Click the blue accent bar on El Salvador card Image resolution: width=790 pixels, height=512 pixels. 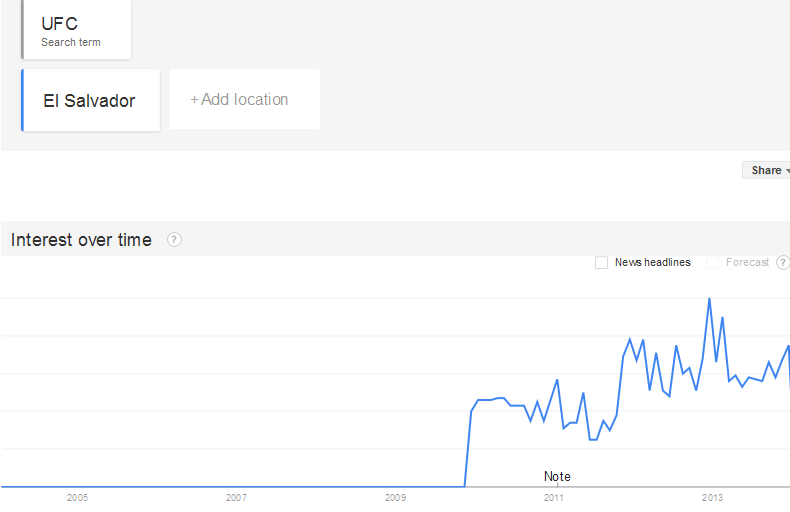point(22,100)
